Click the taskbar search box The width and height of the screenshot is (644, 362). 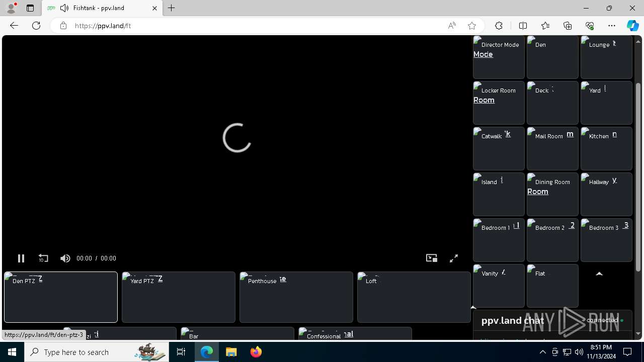(97, 352)
